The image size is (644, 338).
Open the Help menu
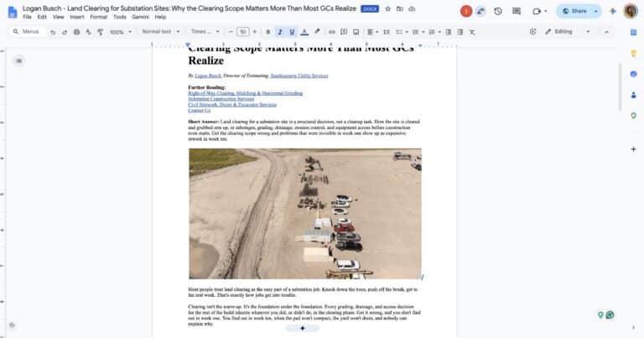[x=160, y=17]
